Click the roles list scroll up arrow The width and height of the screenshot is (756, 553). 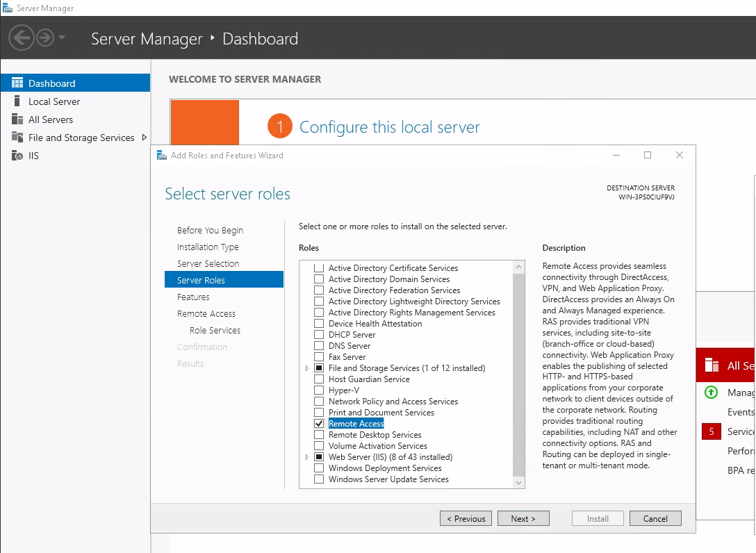[518, 267]
